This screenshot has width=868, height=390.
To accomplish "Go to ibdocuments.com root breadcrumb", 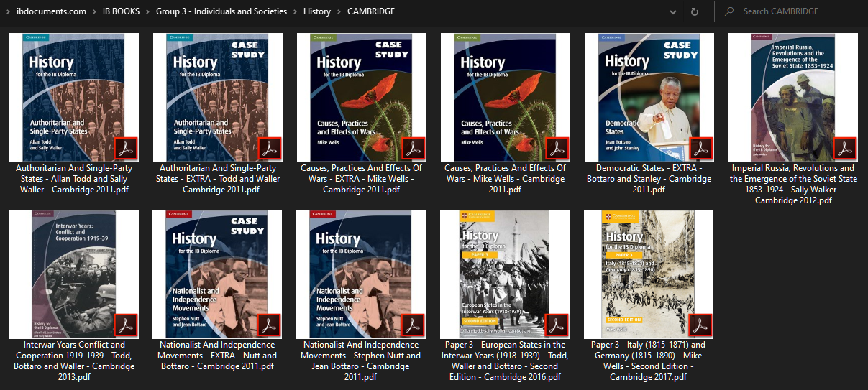I will point(51,11).
